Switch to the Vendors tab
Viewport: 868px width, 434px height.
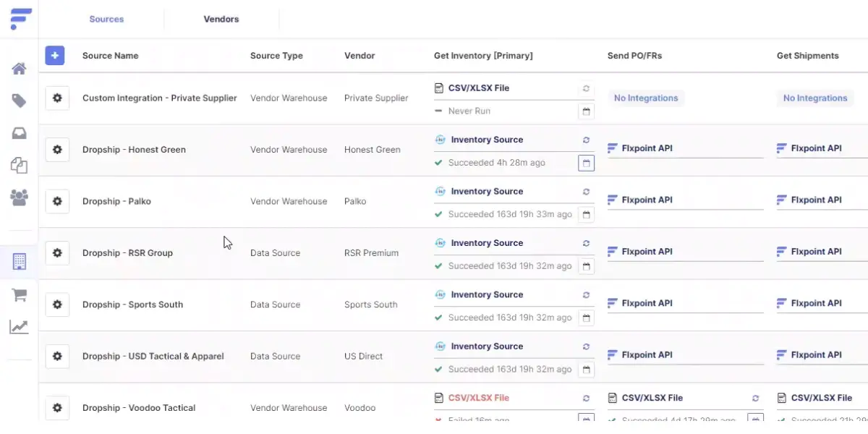coord(221,19)
